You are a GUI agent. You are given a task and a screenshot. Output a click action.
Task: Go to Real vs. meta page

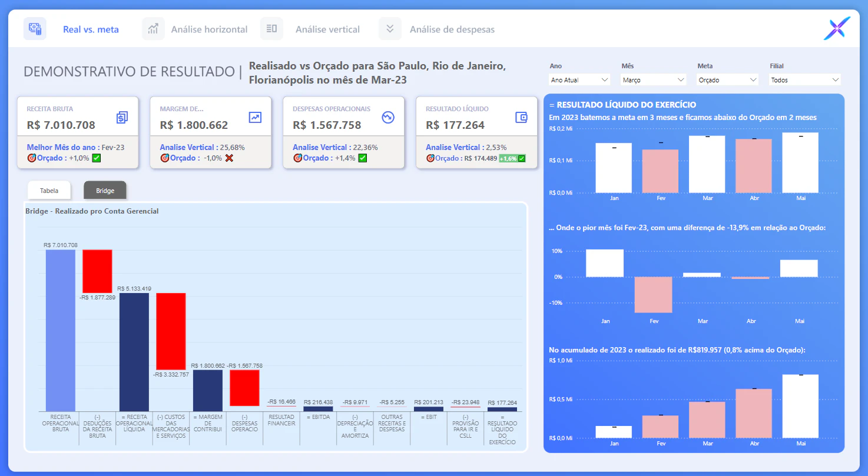point(91,29)
